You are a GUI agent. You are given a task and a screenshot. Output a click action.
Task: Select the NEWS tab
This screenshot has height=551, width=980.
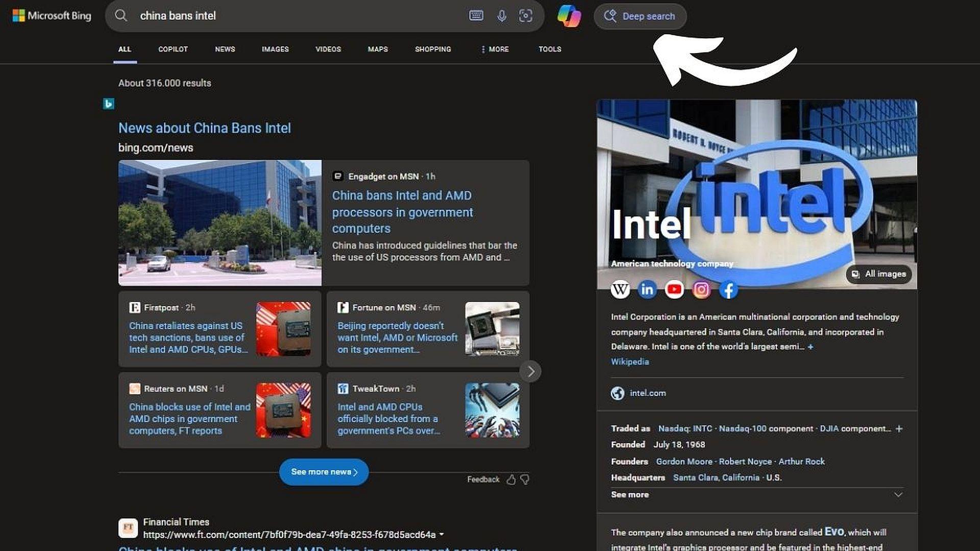coord(225,49)
